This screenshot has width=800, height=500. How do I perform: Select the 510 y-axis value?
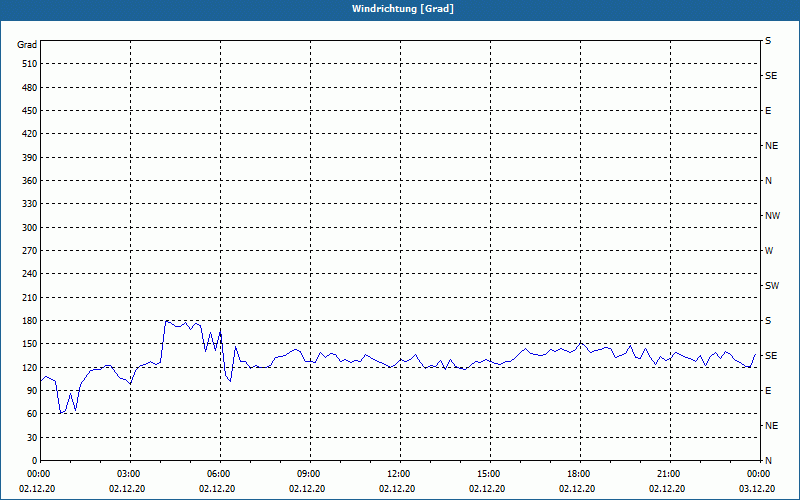[30, 64]
